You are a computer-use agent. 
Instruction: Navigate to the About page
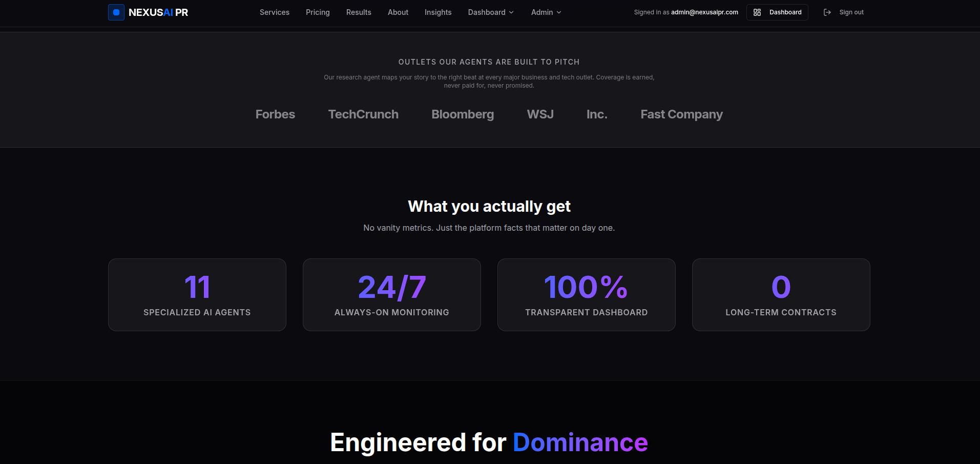tap(398, 12)
